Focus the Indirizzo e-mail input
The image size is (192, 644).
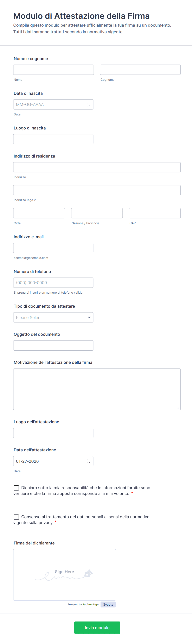pyautogui.click(x=53, y=248)
